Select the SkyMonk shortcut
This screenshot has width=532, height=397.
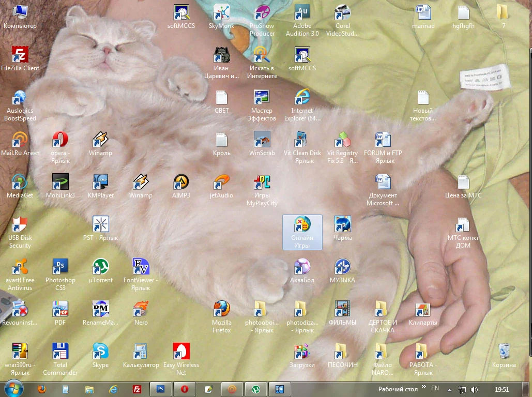coord(221,17)
